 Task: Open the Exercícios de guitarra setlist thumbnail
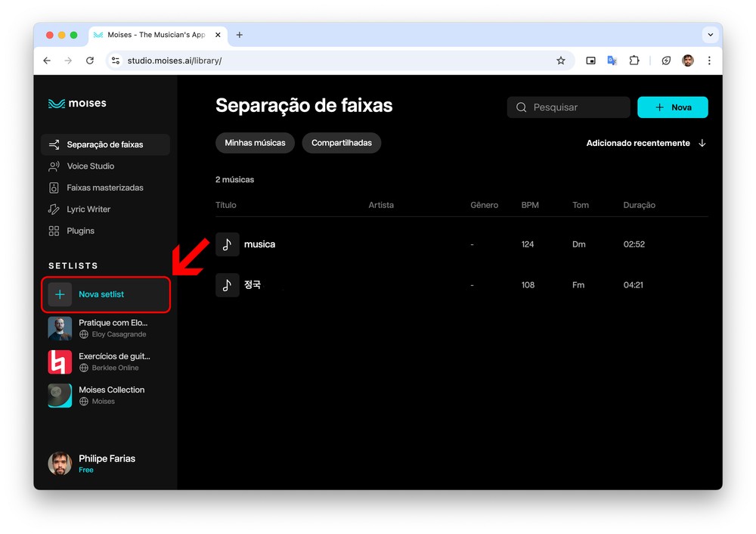(x=60, y=362)
